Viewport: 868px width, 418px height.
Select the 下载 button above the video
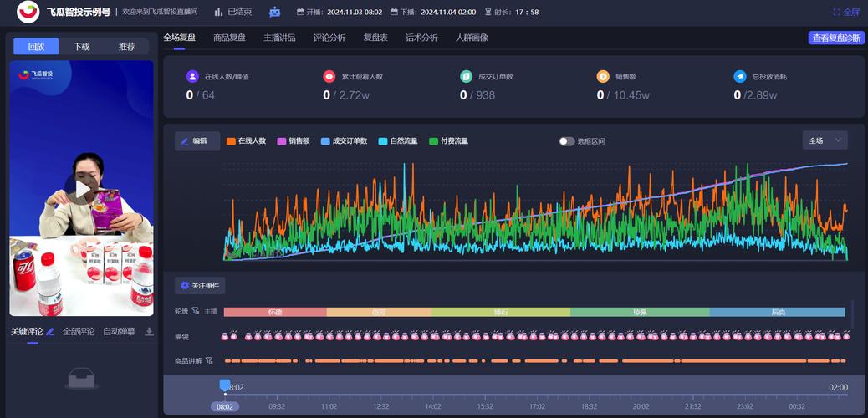[81, 47]
